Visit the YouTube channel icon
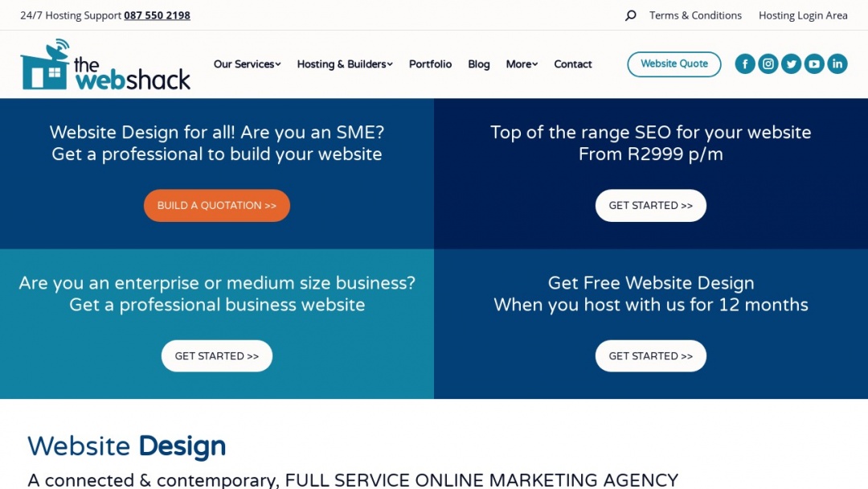 click(814, 64)
